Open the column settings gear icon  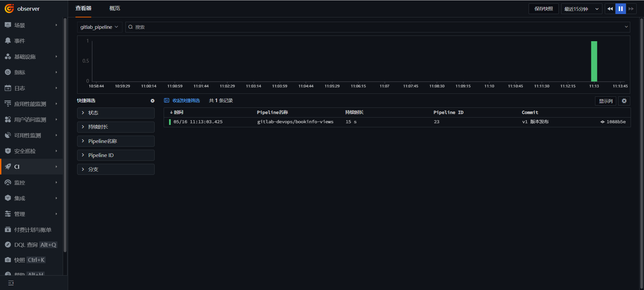point(624,101)
